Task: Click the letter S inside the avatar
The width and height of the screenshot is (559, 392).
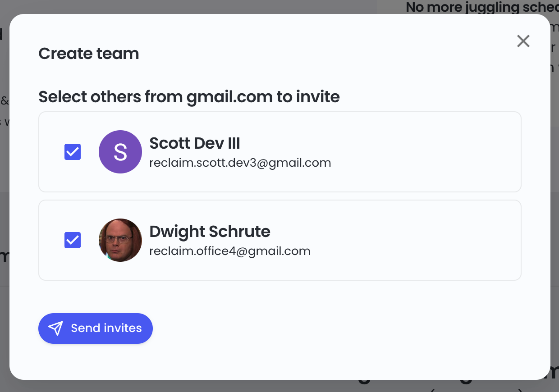Action: [120, 152]
